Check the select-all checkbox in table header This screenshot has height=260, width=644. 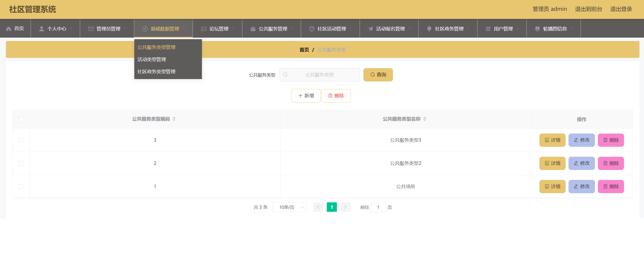(21, 119)
